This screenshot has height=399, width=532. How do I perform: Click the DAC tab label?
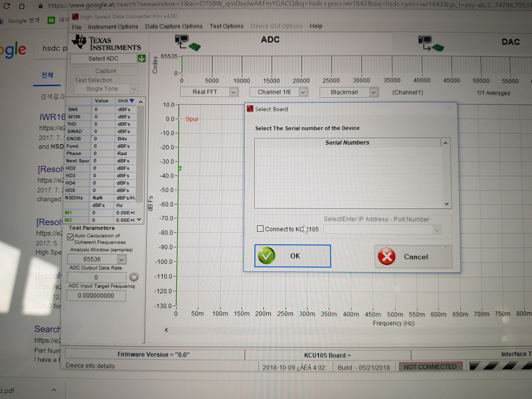tap(510, 42)
